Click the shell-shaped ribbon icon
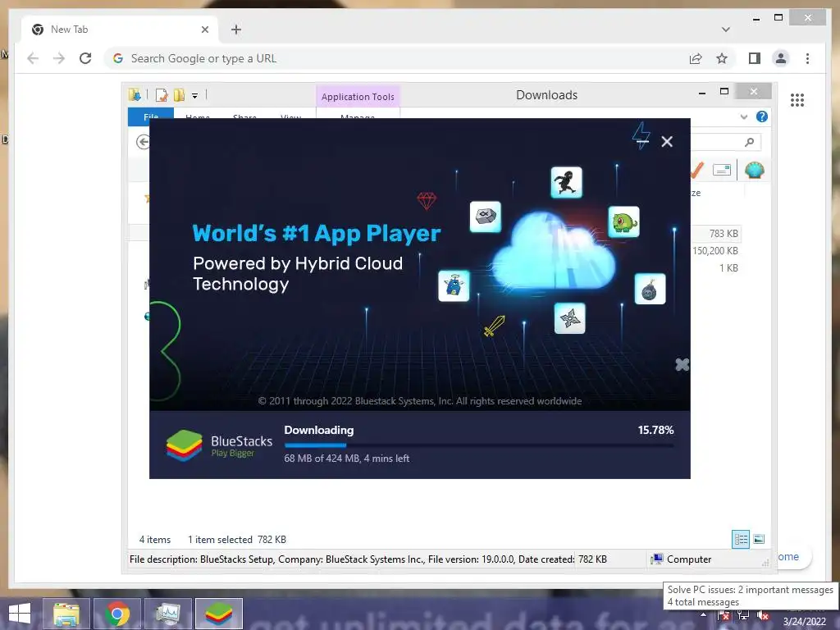Viewport: 840px width, 630px height. [x=755, y=171]
